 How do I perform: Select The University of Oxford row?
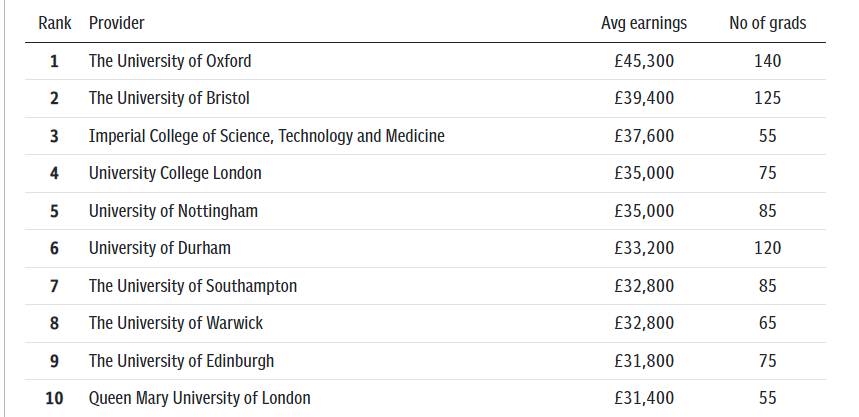425,61
